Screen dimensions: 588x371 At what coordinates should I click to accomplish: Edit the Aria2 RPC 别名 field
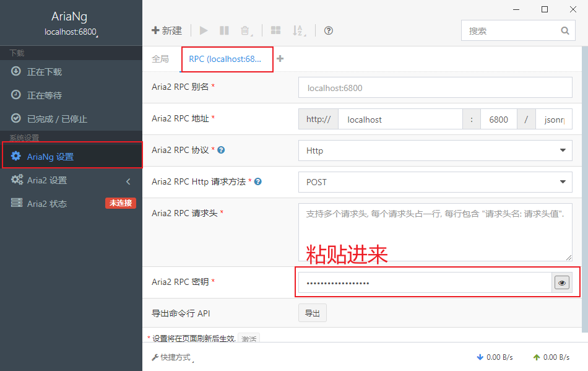tap(435, 88)
